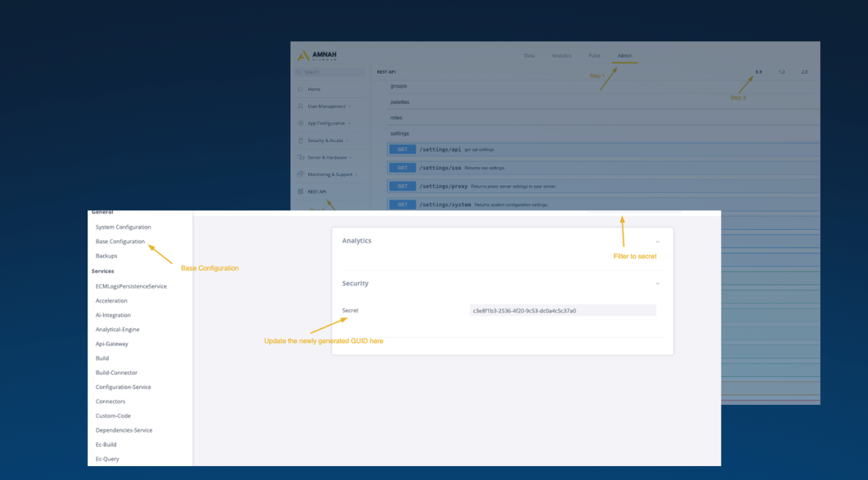Open Security & Access section
This screenshot has width=868, height=480.
click(x=324, y=140)
